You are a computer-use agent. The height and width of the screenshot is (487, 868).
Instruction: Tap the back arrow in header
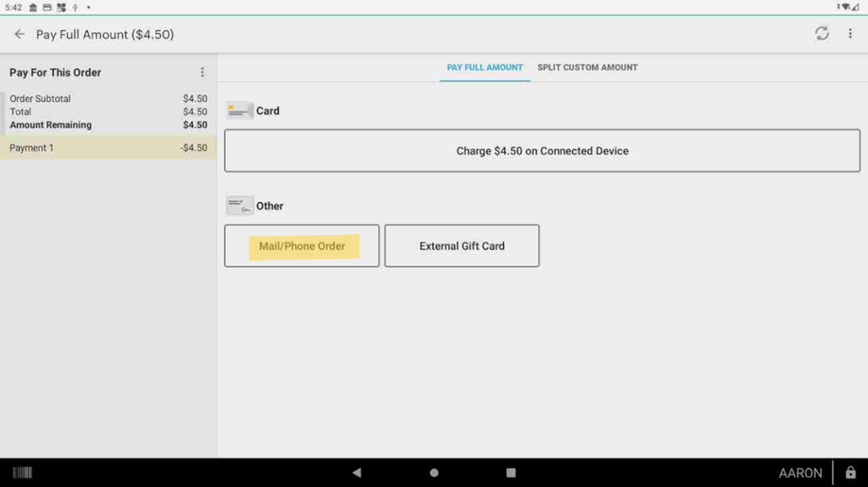pyautogui.click(x=19, y=35)
